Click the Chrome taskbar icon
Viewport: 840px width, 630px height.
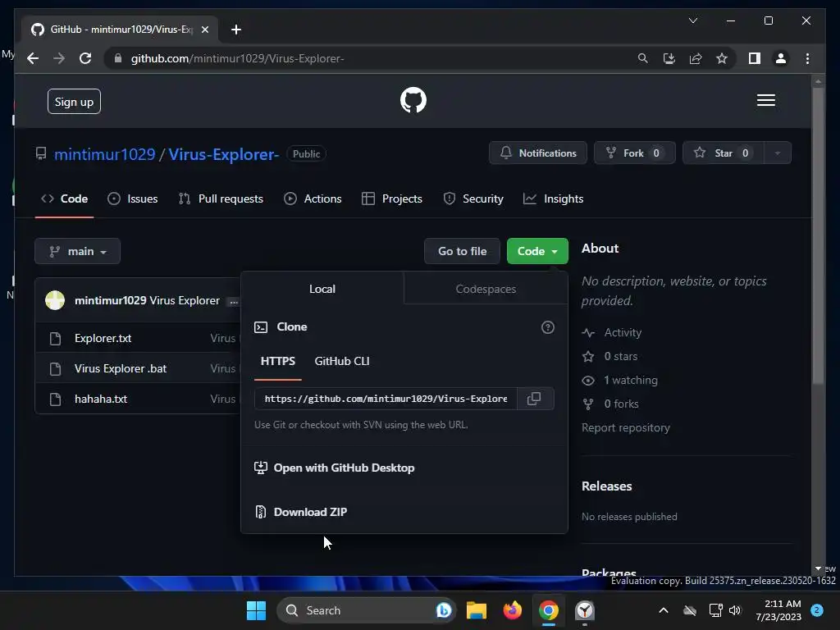point(549,610)
